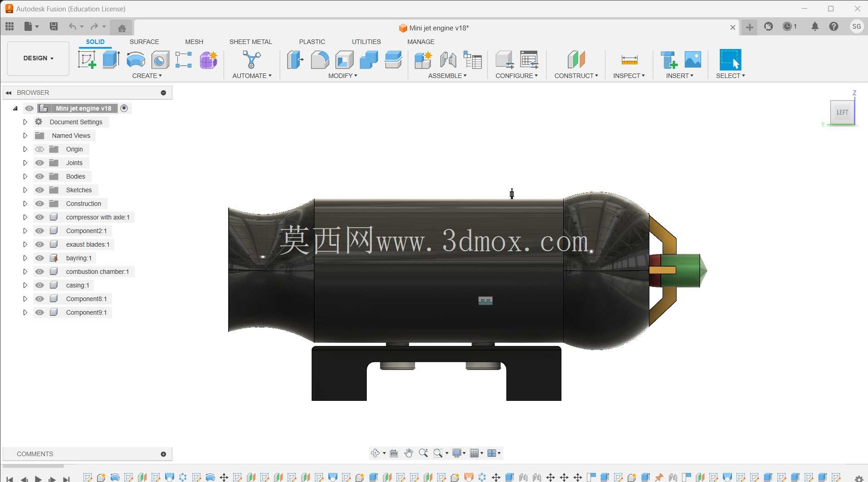The width and height of the screenshot is (868, 482).
Task: Open the data panel grid icon
Action: (10, 26)
